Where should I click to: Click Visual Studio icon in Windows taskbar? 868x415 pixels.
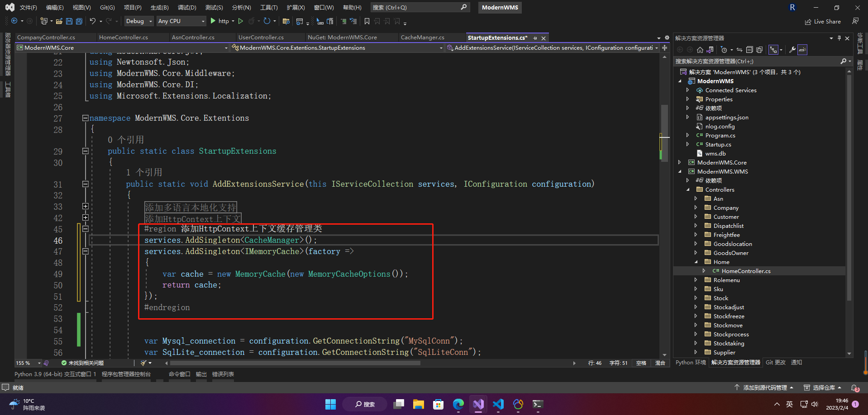click(478, 404)
